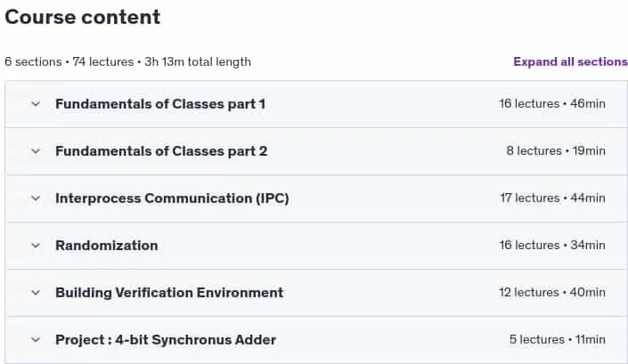Select Project : 4-bit Synchronus Adder title
This screenshot has height=364, width=628.
tap(166, 340)
